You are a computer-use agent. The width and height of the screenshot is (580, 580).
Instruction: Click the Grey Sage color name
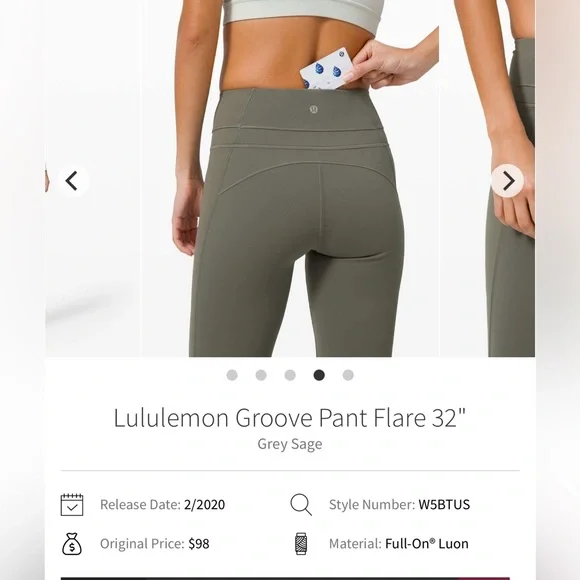[x=290, y=444]
